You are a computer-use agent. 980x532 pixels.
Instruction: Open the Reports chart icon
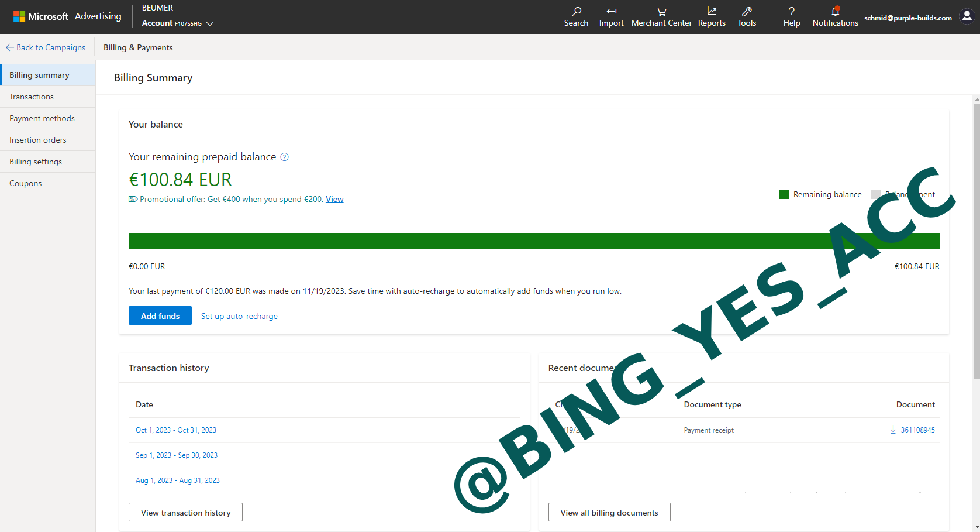pos(712,12)
